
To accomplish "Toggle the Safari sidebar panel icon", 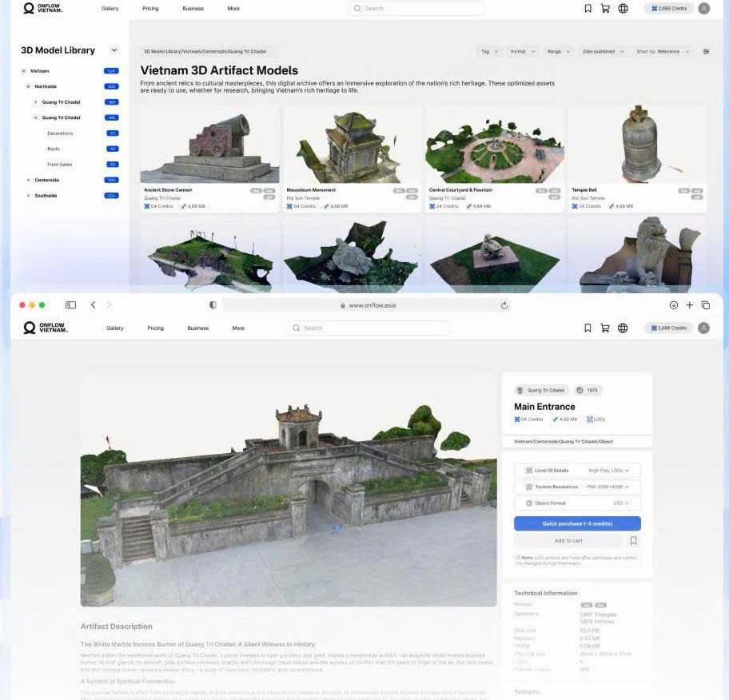I will pos(70,305).
